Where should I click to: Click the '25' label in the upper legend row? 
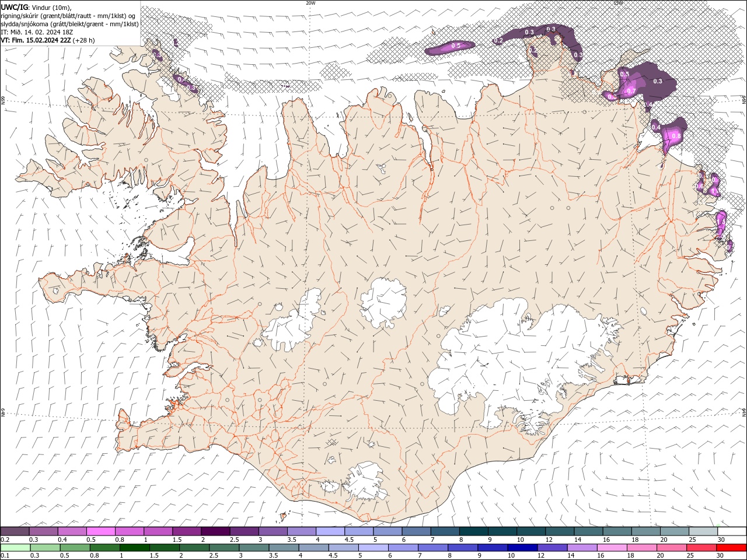[x=692, y=540]
